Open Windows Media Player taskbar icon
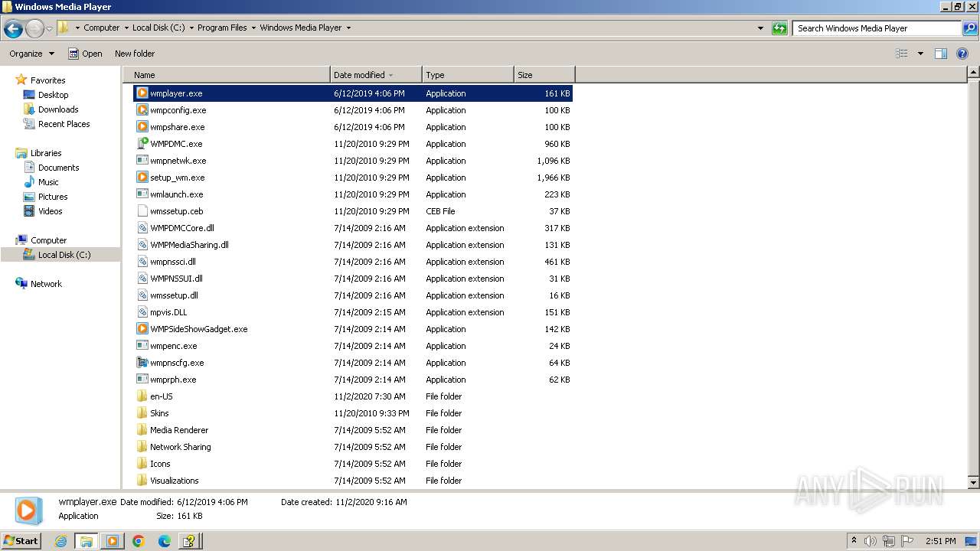The height and width of the screenshot is (551, 980). [x=112, y=541]
